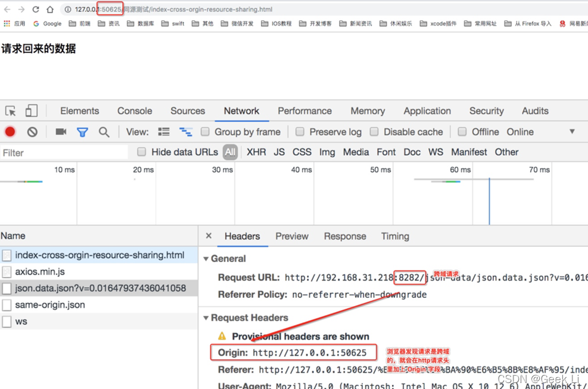Toggle the device toolbar icon
The height and width of the screenshot is (389, 588).
[31, 111]
